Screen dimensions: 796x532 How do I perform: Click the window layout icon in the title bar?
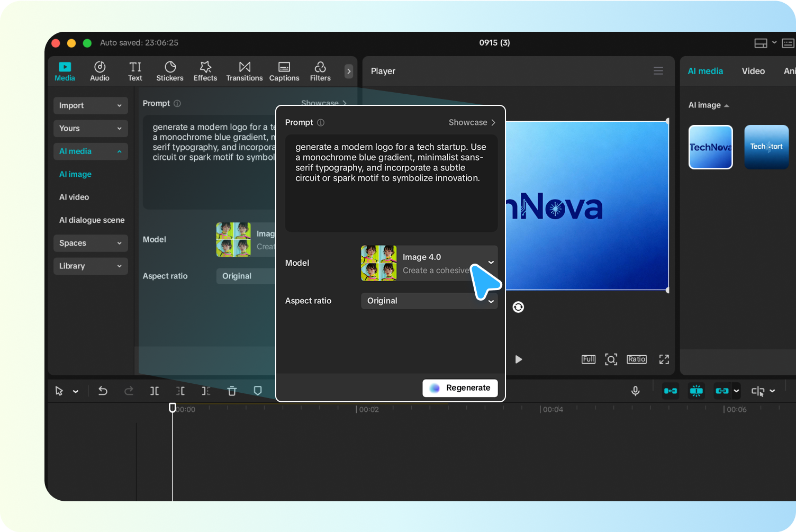pyautogui.click(x=761, y=43)
